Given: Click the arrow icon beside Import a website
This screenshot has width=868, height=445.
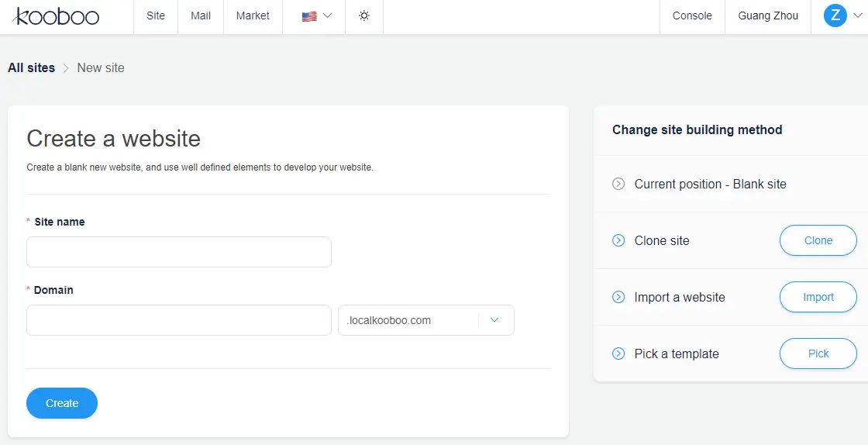Looking at the screenshot, I should click(x=618, y=297).
